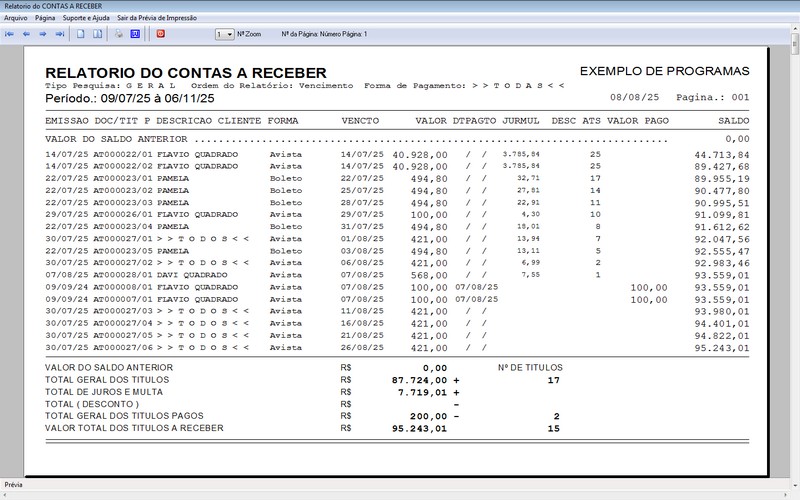This screenshot has width=800, height=500.
Task: Jump to the last page of the report
Action: [60, 34]
